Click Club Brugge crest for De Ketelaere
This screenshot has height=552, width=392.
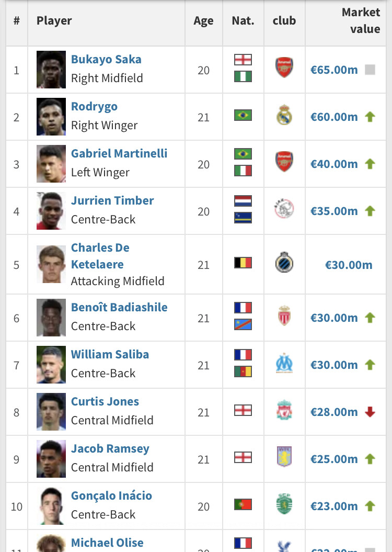tap(284, 263)
